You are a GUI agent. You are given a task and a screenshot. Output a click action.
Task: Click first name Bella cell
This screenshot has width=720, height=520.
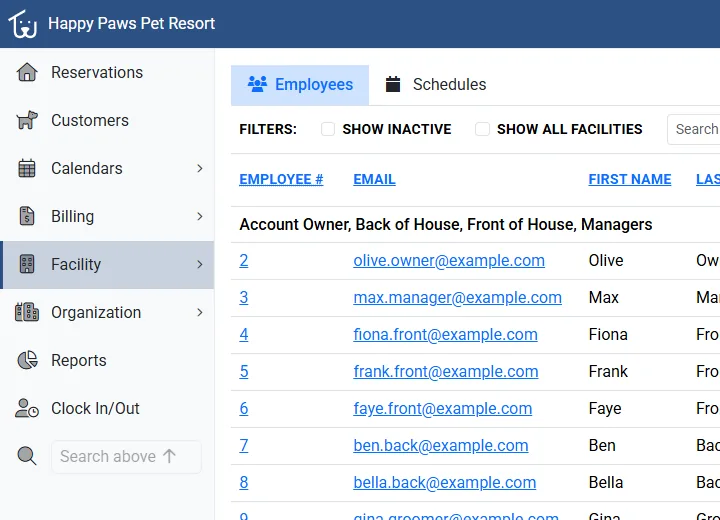pos(606,483)
